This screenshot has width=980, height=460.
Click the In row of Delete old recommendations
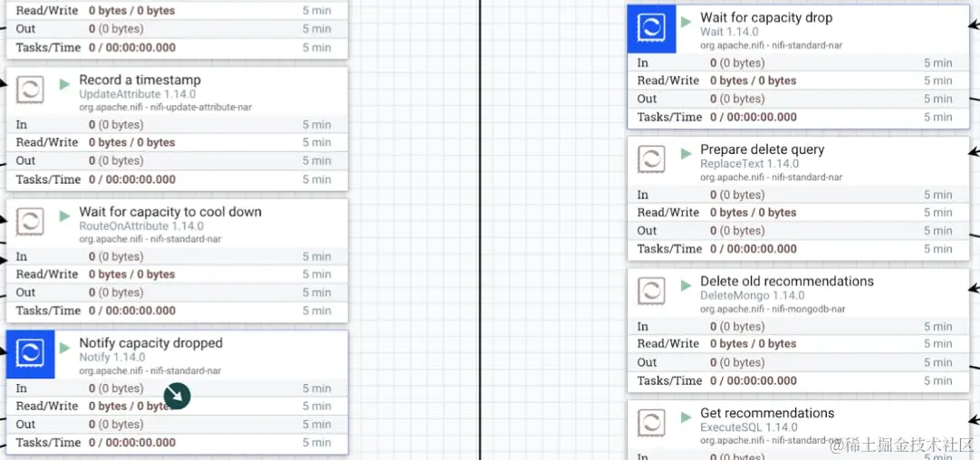798,326
